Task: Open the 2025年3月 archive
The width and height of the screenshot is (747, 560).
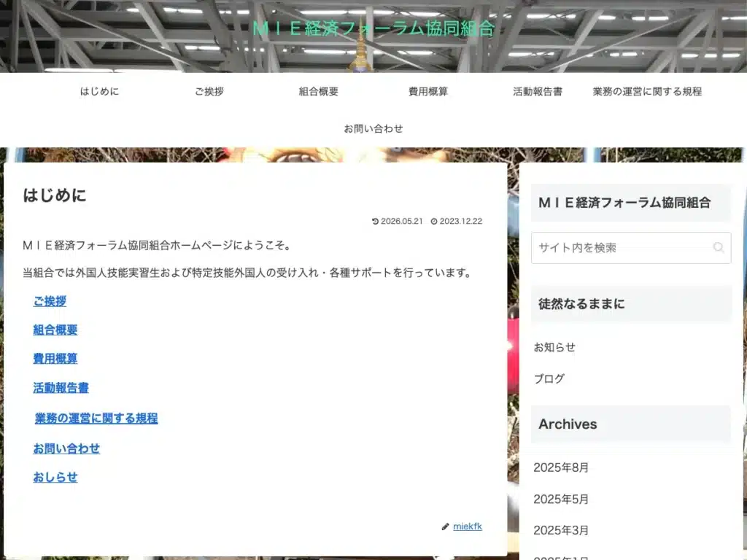Action: [561, 531]
